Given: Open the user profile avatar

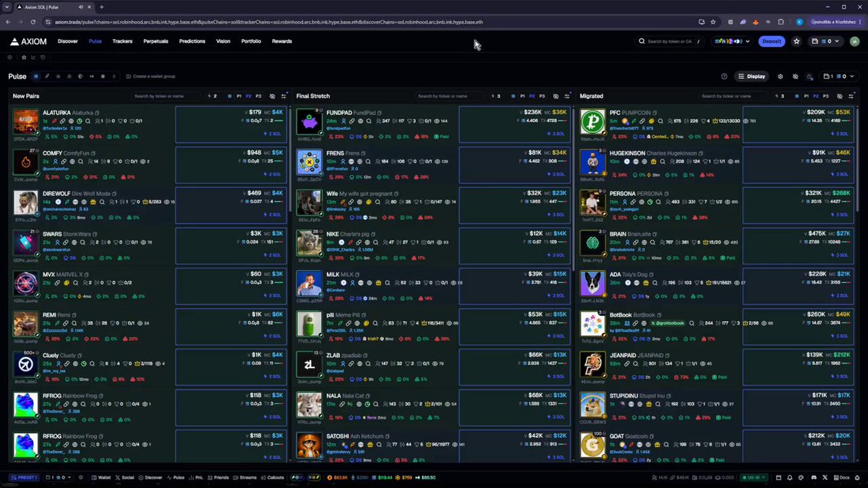Looking at the screenshot, I should click(x=854, y=41).
